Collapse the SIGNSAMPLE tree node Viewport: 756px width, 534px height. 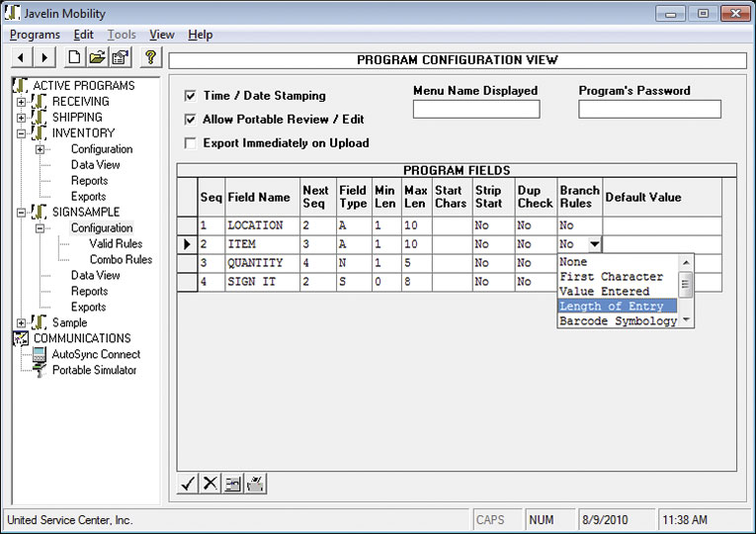(x=21, y=213)
